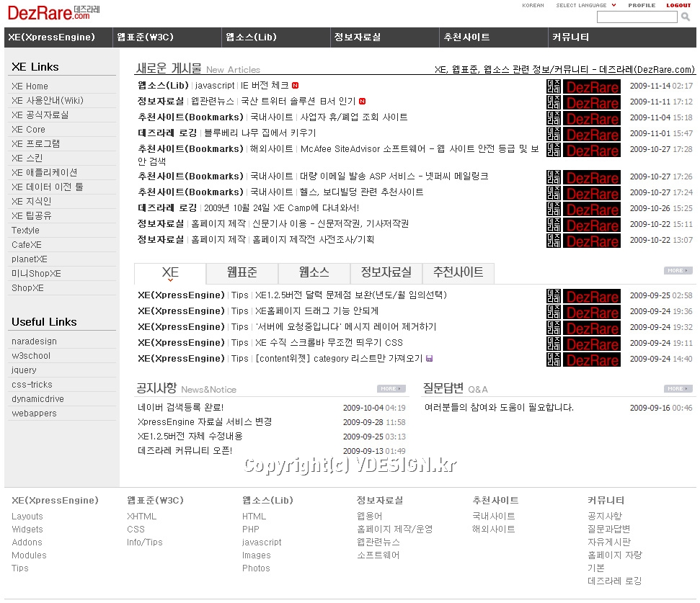Screen dimensions: 700x603
Task: Open tip XE 수직 스크롤바 무조껀 띄우기 CSS
Action: tap(329, 342)
